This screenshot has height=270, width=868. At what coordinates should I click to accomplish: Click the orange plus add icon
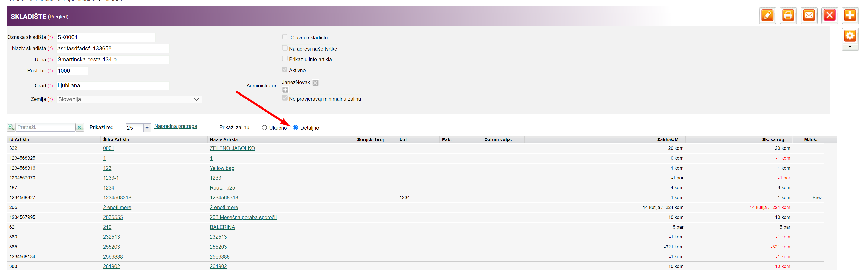click(850, 16)
